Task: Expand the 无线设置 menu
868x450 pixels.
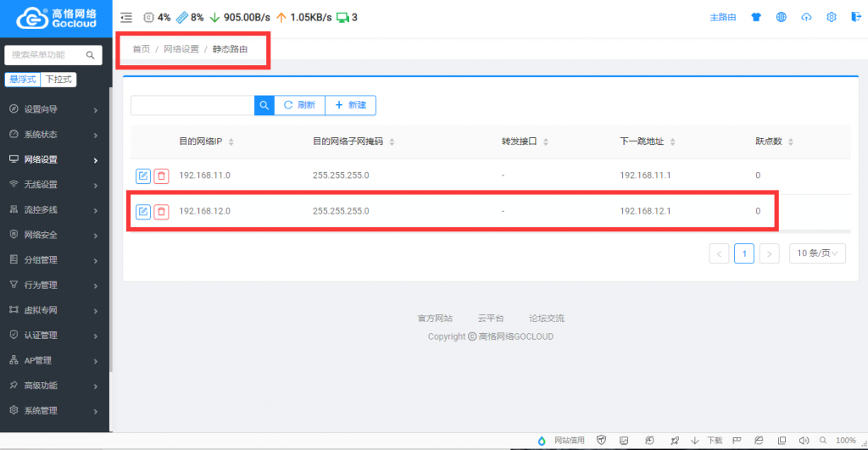Action: pyautogui.click(x=54, y=185)
